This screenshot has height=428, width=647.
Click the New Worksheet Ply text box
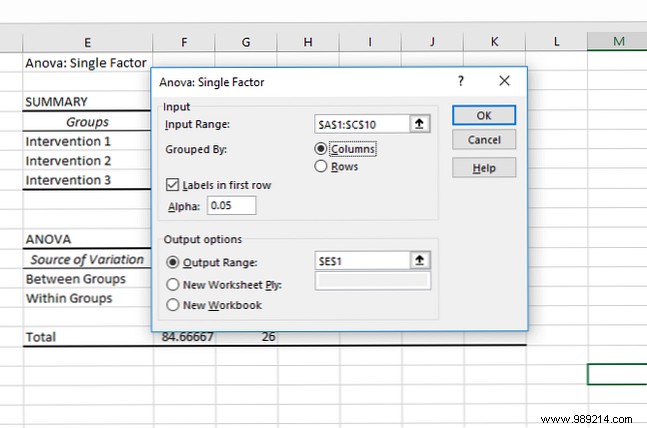click(x=373, y=281)
